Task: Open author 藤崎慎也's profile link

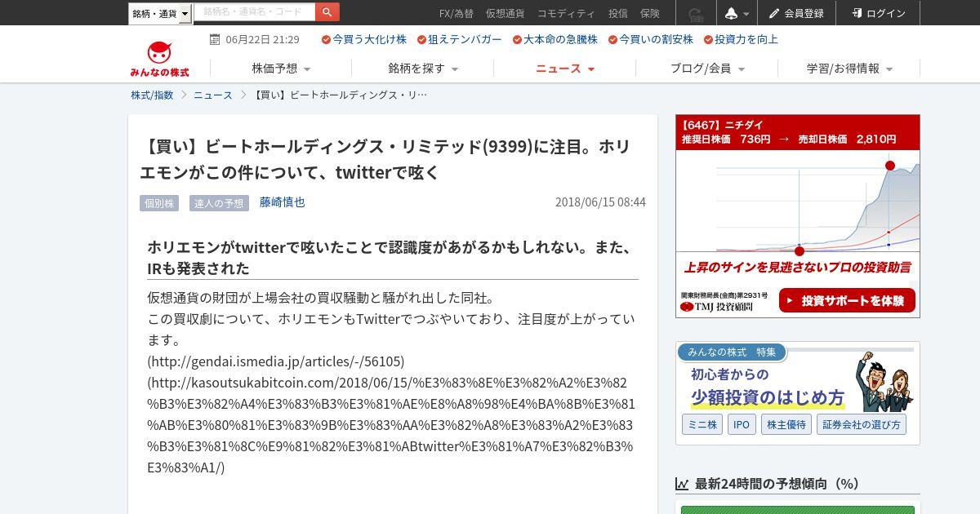Action: click(x=282, y=202)
